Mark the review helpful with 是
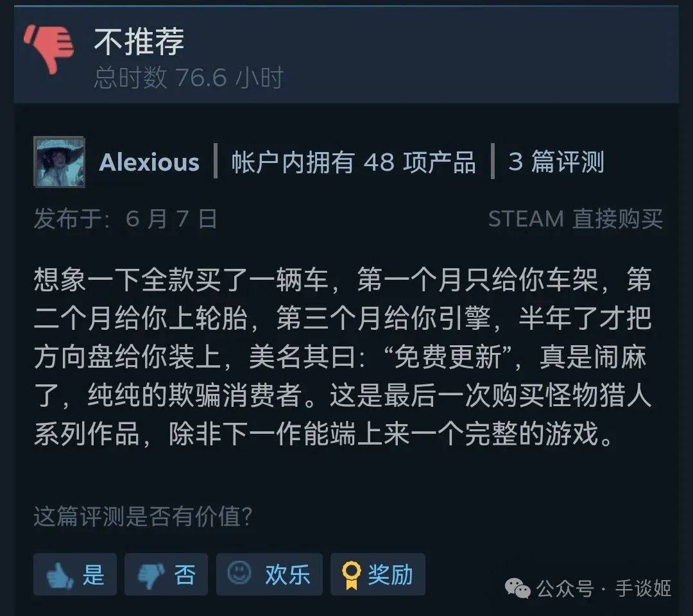Viewport: 693px width, 616px height. (75, 574)
